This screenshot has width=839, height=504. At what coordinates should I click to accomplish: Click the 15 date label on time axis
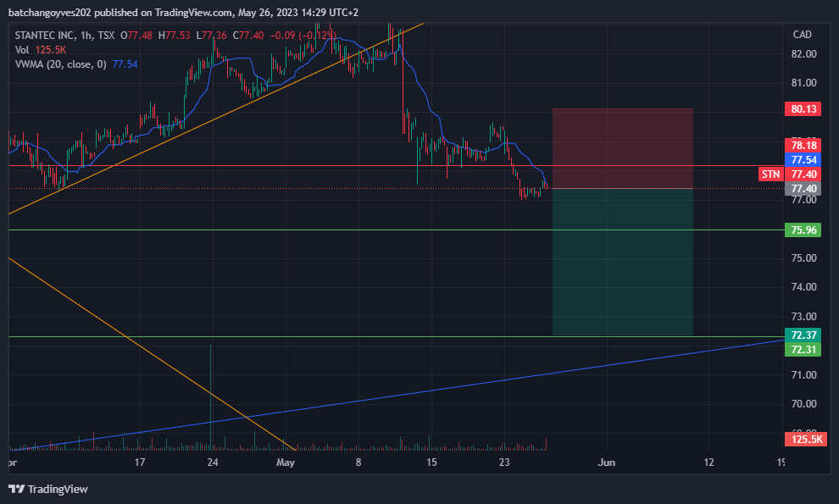pyautogui.click(x=431, y=462)
